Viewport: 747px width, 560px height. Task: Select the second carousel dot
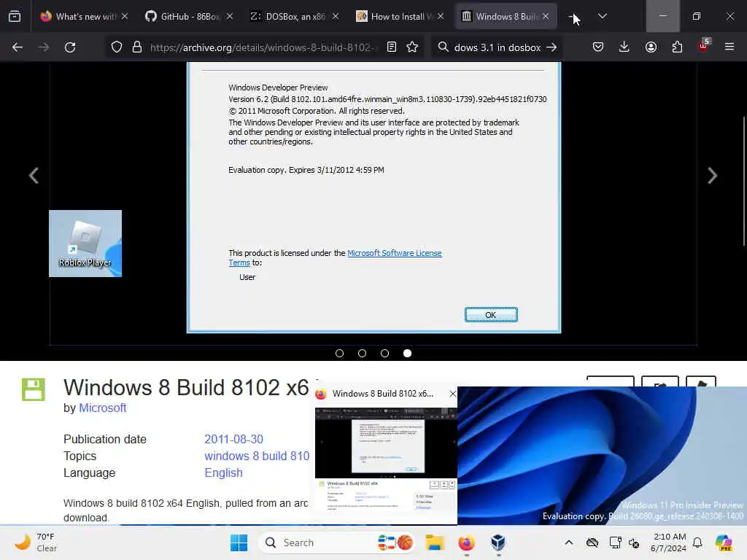tap(362, 354)
